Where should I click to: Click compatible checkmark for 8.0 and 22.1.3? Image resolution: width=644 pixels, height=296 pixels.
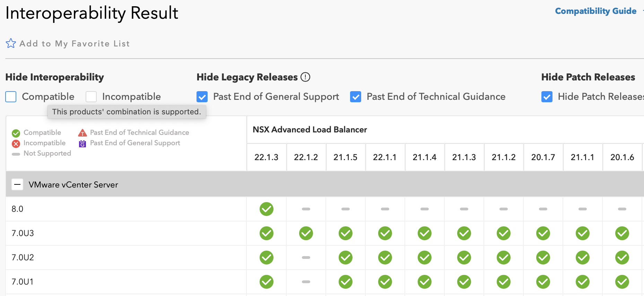click(x=267, y=209)
